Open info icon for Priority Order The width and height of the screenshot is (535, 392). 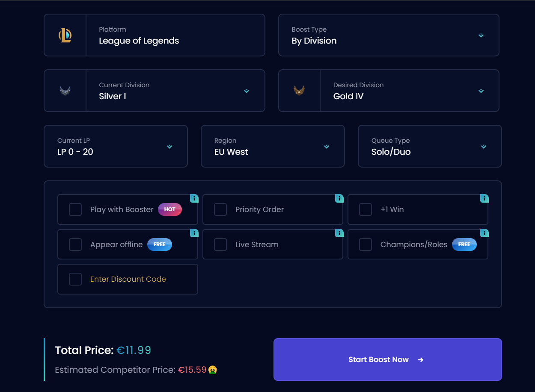tap(339, 198)
